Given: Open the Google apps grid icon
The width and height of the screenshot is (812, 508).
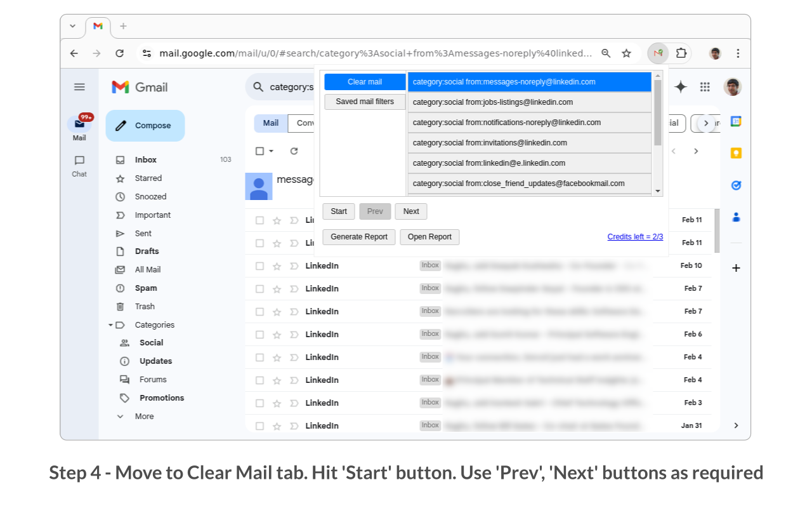Looking at the screenshot, I should pyautogui.click(x=705, y=87).
